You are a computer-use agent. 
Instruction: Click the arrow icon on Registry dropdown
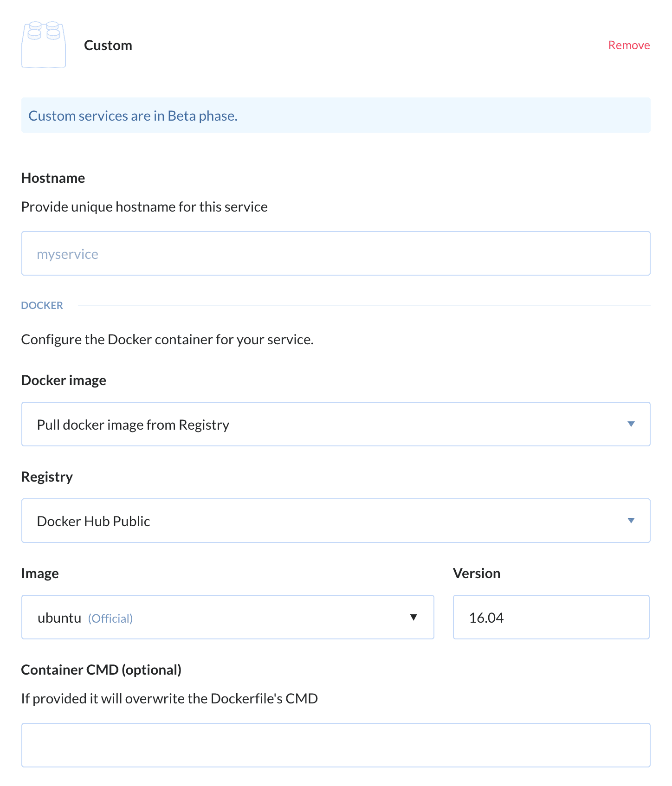[631, 521]
